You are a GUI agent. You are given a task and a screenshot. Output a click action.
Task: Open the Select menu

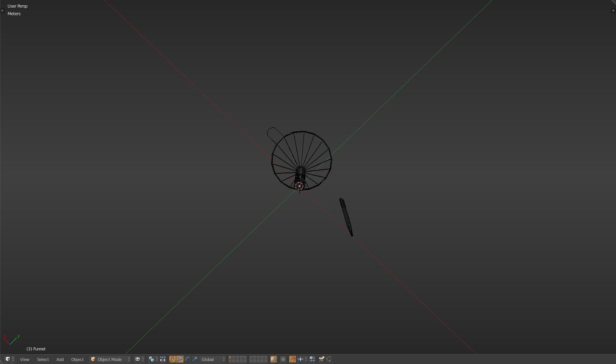(43, 359)
